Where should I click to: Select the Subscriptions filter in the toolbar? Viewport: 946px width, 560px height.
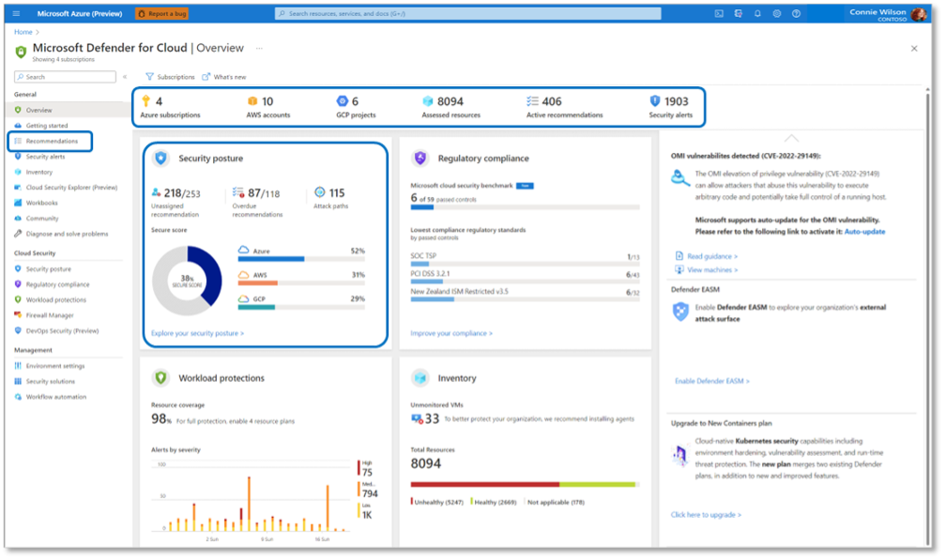(170, 77)
